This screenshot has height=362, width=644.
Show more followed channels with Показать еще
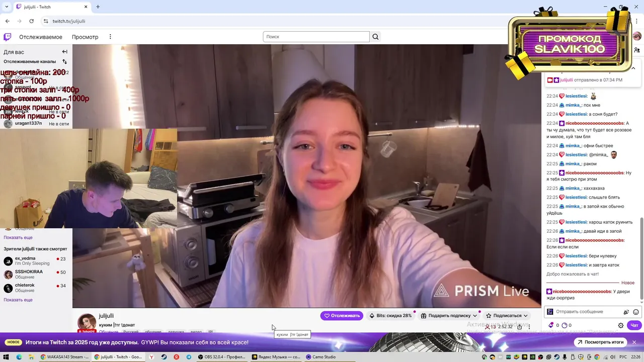(18, 237)
